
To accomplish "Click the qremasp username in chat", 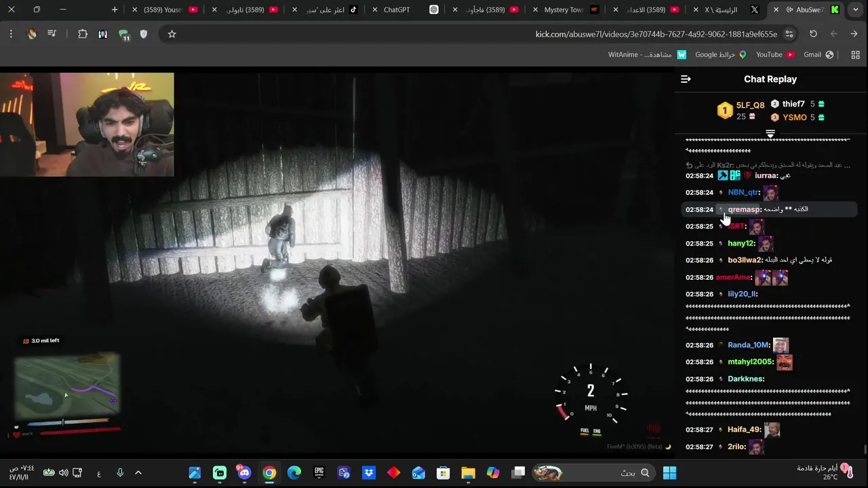I will (x=745, y=209).
